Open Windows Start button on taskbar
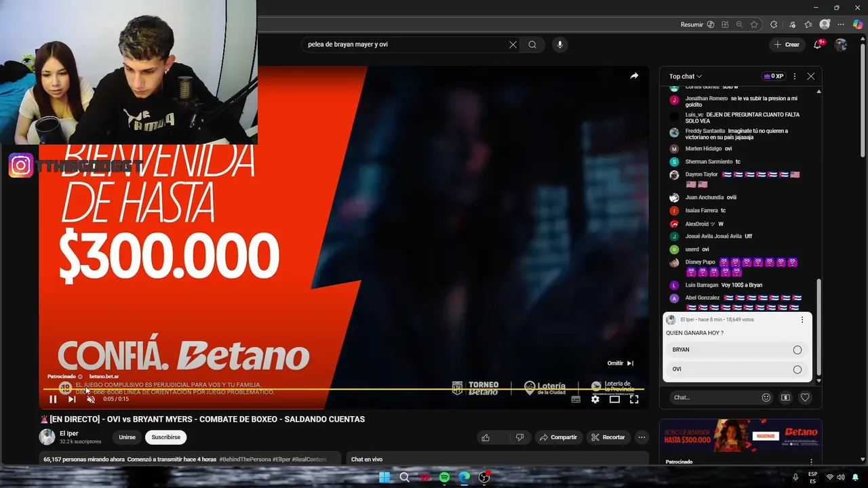The height and width of the screenshot is (488, 868). [384, 477]
